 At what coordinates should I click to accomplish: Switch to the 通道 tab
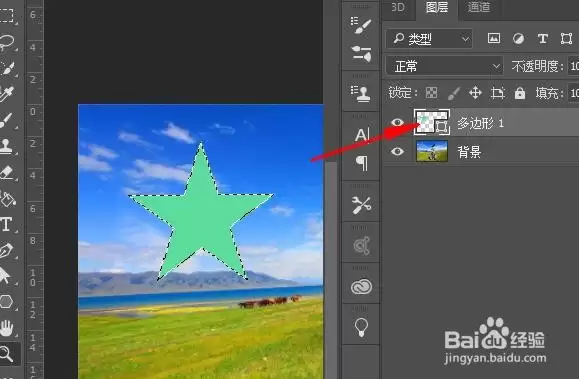pyautogui.click(x=479, y=7)
